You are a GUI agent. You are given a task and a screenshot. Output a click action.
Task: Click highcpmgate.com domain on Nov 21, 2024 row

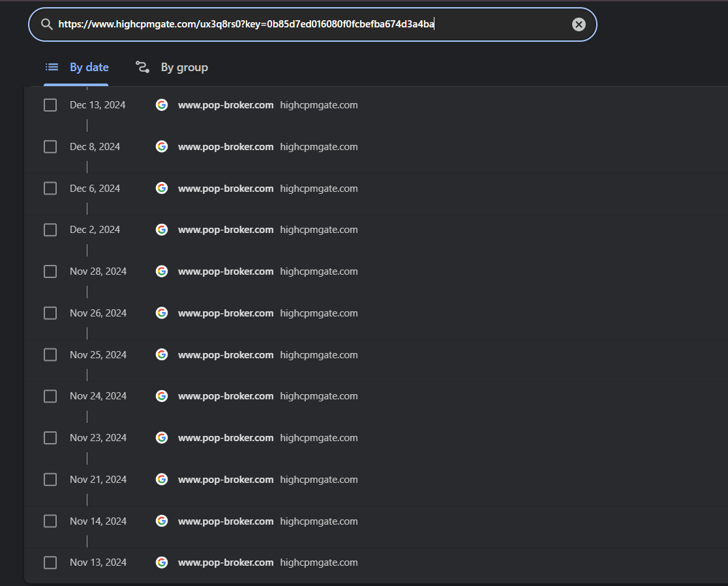coord(319,480)
